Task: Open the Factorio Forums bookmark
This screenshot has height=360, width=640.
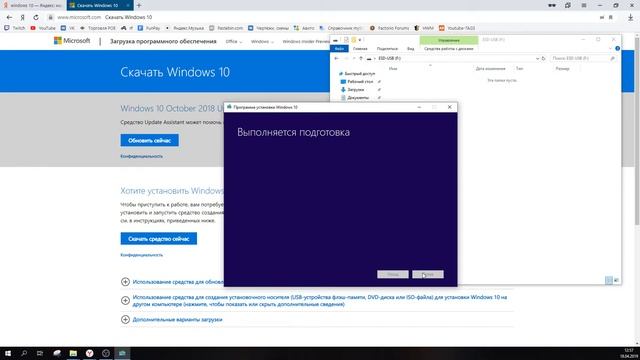Action: pos(389,28)
